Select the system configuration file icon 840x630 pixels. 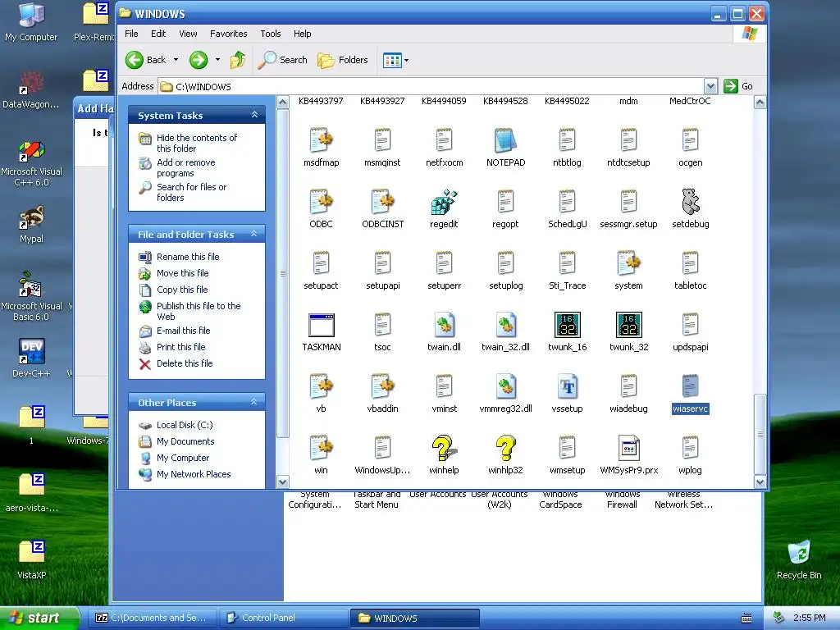coord(628,263)
